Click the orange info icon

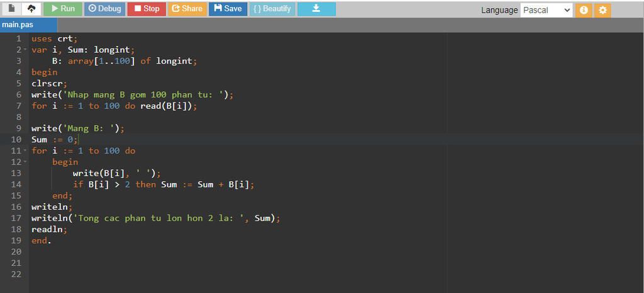pyautogui.click(x=584, y=10)
